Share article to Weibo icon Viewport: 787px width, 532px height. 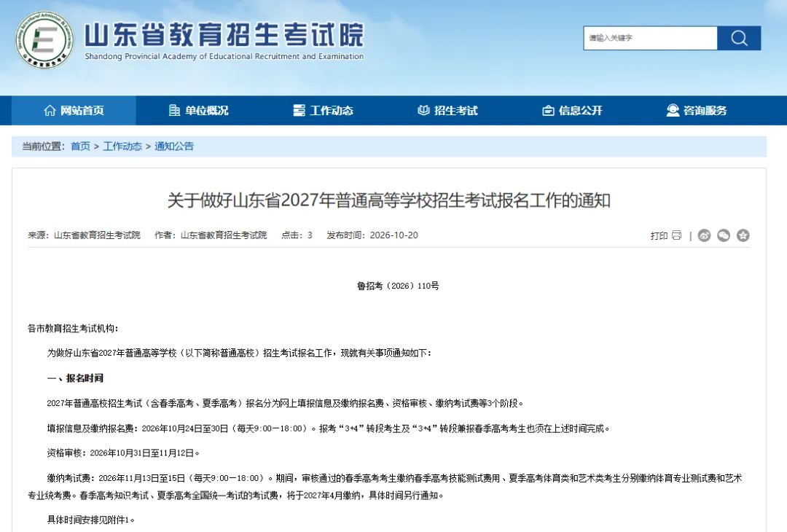[704, 235]
